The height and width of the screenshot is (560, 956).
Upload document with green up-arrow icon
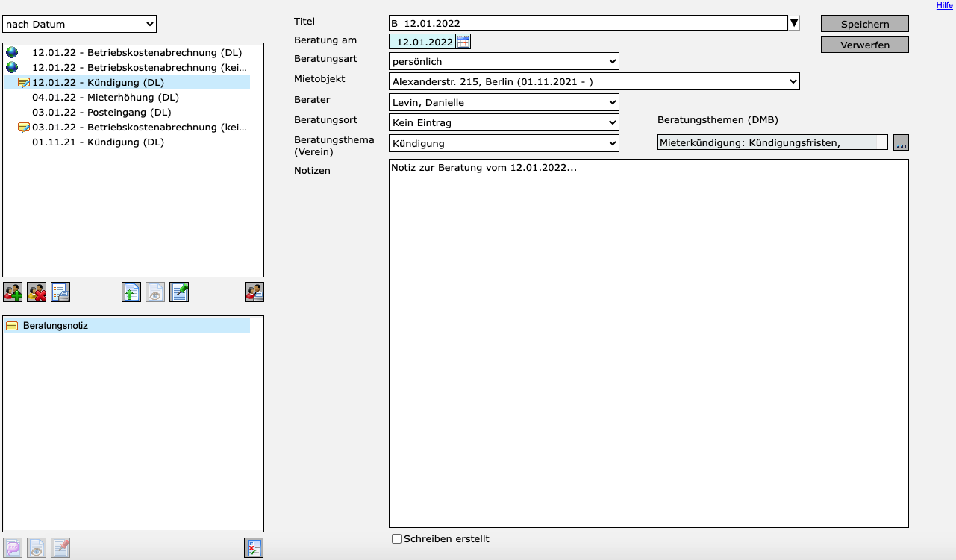pos(131,292)
